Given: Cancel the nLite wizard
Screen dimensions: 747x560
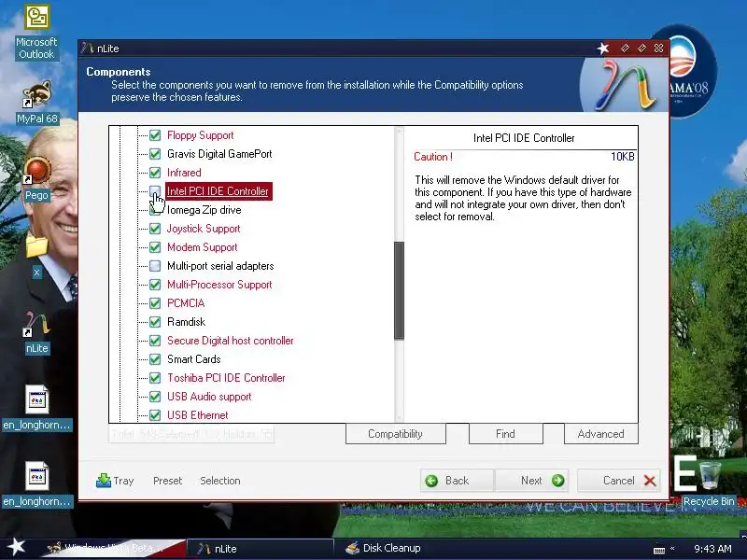Looking at the screenshot, I should click(619, 481).
